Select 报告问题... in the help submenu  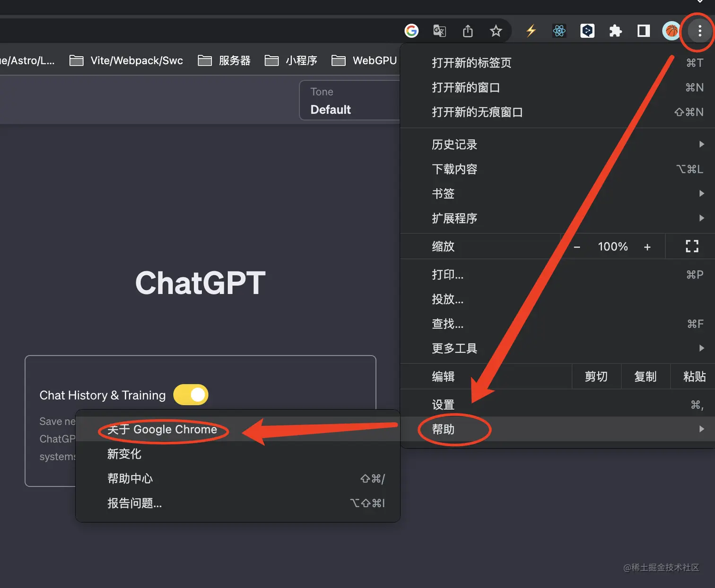tap(238, 503)
